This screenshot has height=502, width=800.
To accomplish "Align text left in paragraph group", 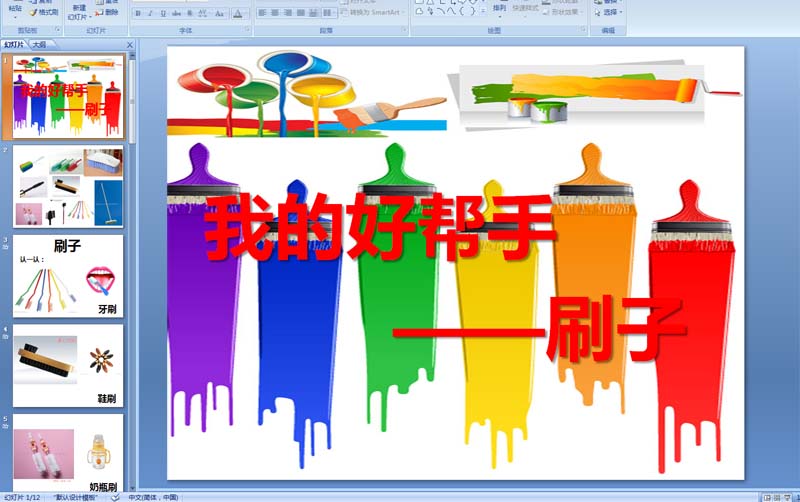I will pos(263,13).
